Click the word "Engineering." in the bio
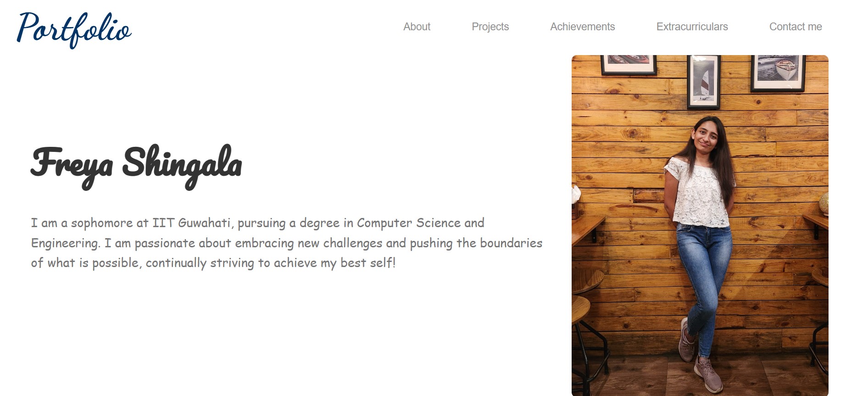 pyautogui.click(x=66, y=243)
